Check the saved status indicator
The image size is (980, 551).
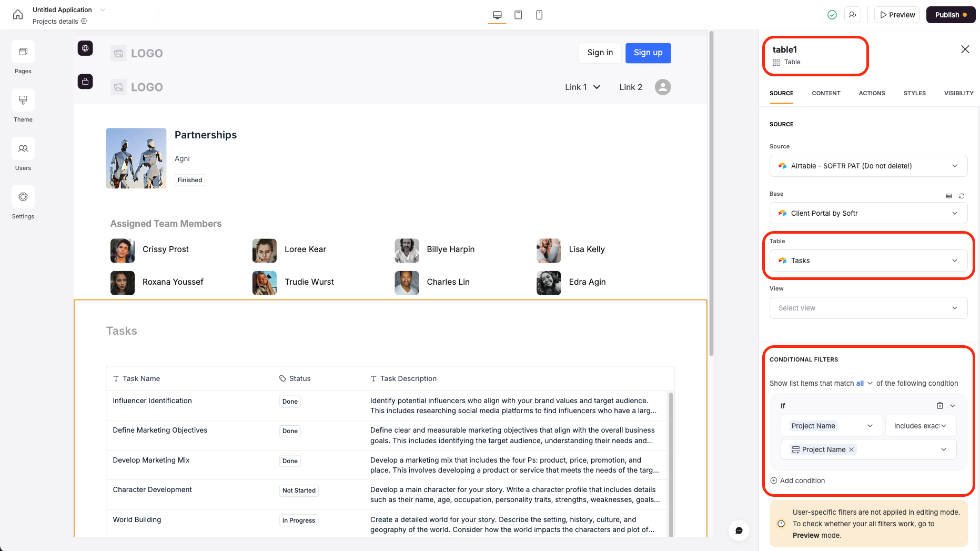pos(832,15)
